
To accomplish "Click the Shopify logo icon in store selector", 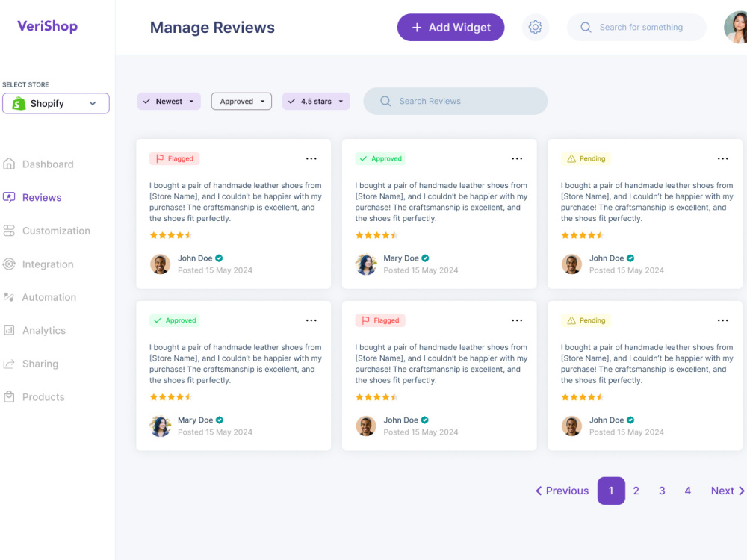I will 19,103.
